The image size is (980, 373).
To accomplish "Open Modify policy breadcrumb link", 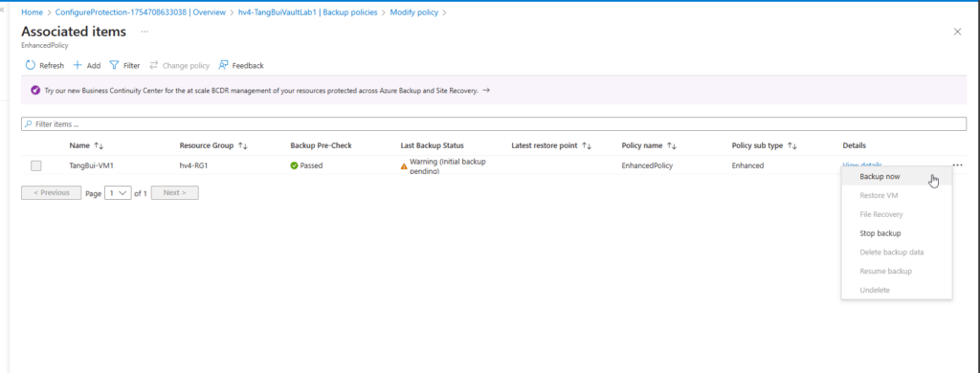I will click(413, 12).
